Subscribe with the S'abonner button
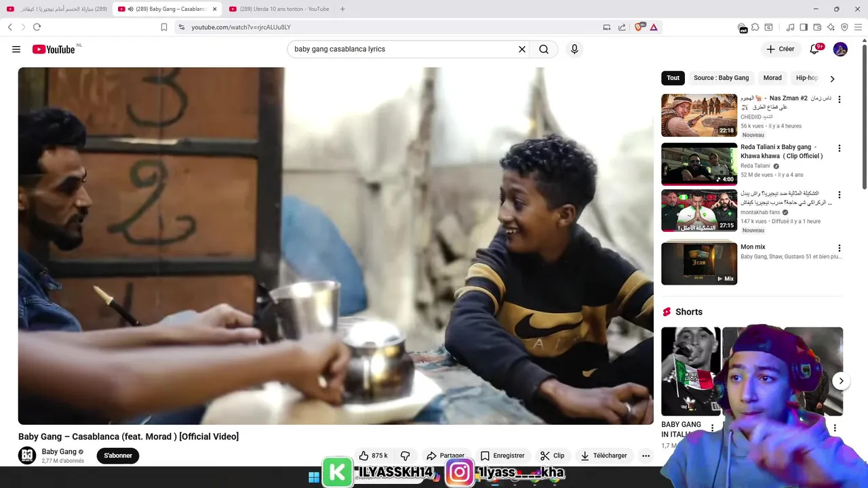This screenshot has width=868, height=488. coord(118,455)
